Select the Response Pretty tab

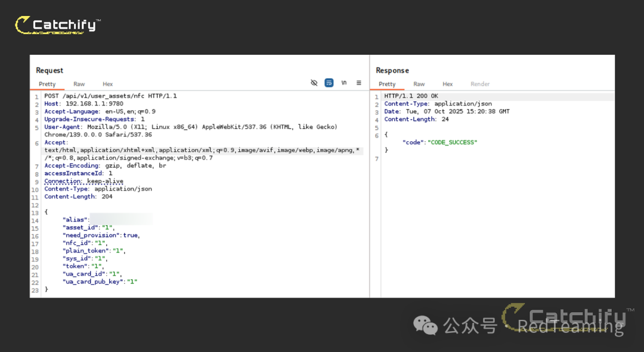(x=387, y=84)
